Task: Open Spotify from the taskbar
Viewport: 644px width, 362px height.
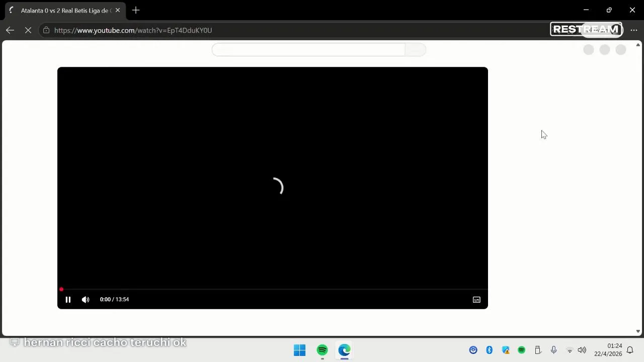Action: [x=323, y=350]
